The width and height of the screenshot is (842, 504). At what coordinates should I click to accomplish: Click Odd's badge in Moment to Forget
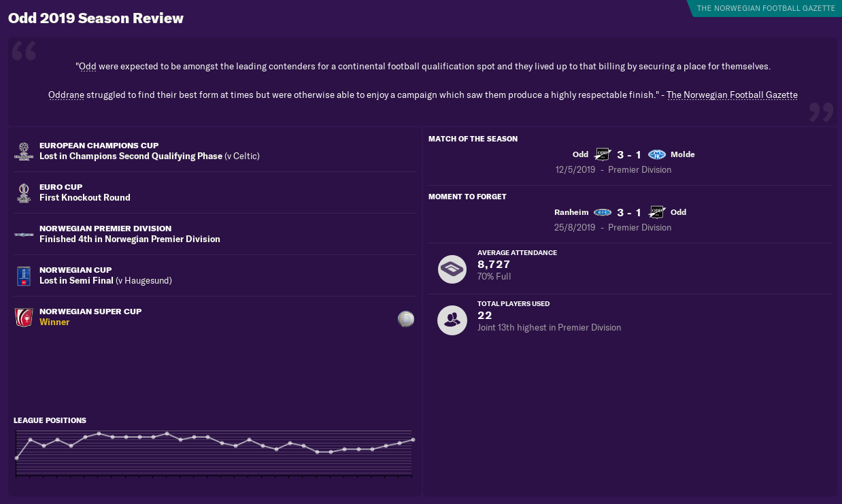[x=656, y=212]
